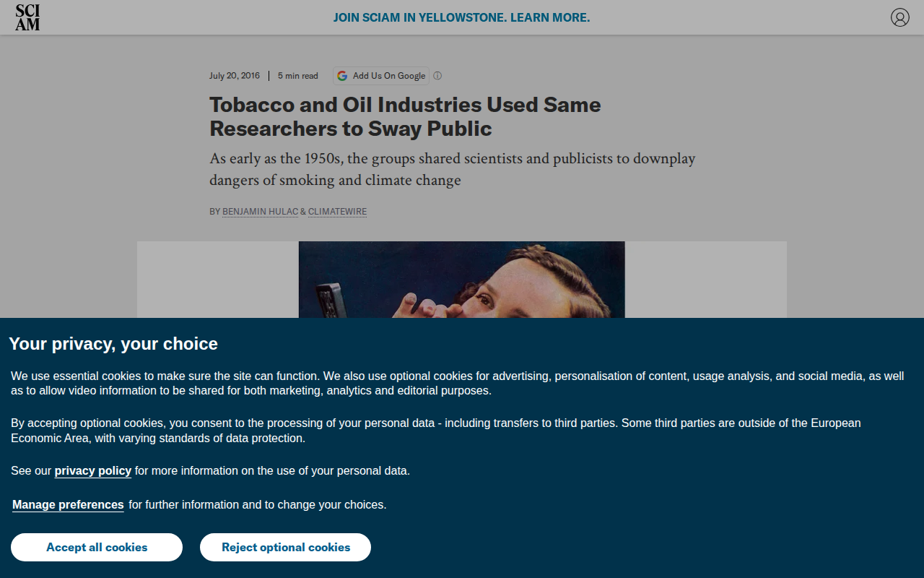Click the essential cookies paragraph
This screenshot has width=924, height=578.
pyautogui.click(x=457, y=383)
